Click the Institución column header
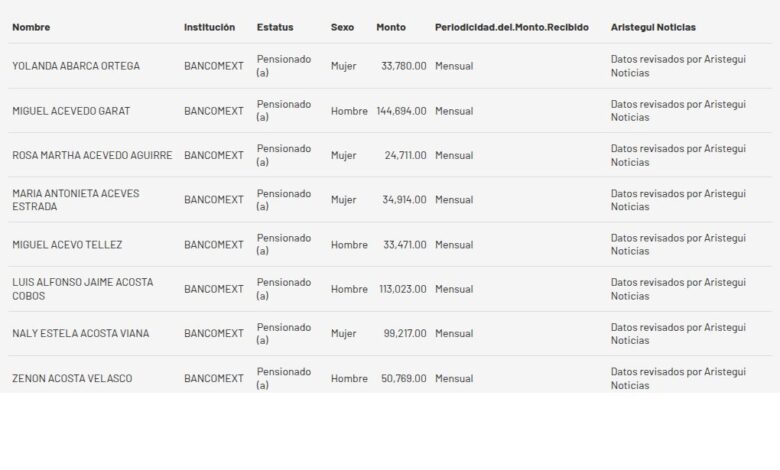 210,27
